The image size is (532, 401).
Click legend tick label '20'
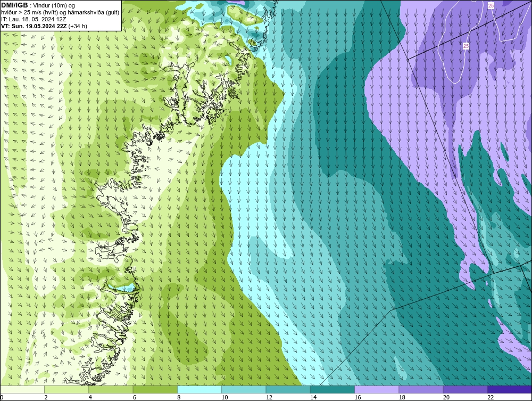pos(446,397)
